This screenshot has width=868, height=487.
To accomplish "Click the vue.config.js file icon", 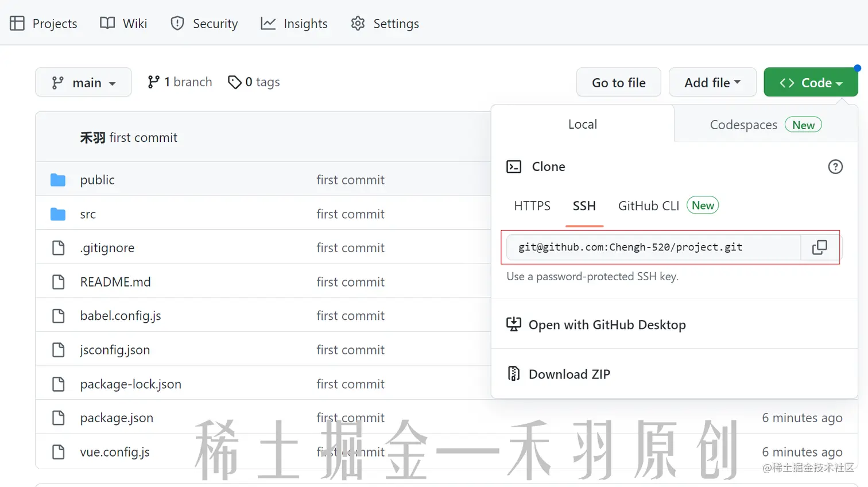I will (58, 452).
